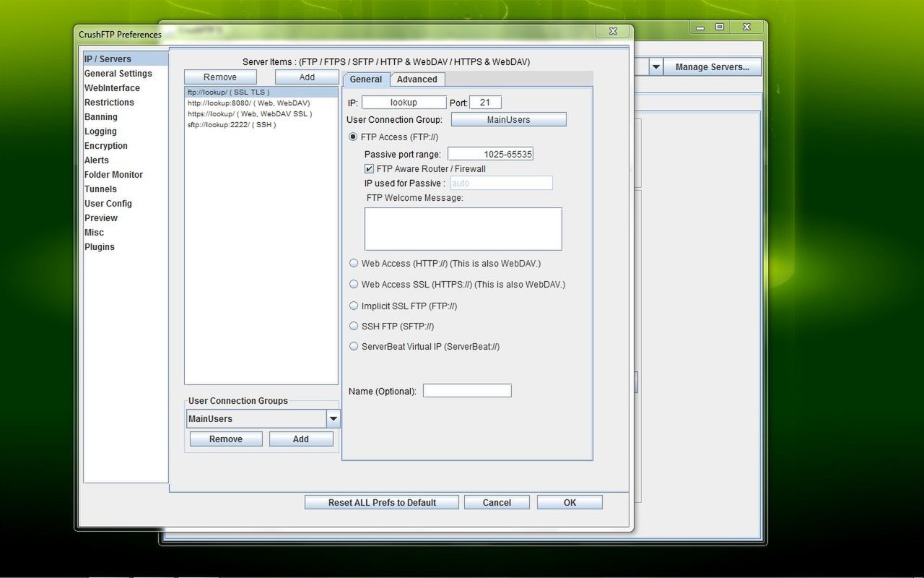Open Misc preferences section
The image size is (924, 578).
(x=94, y=233)
